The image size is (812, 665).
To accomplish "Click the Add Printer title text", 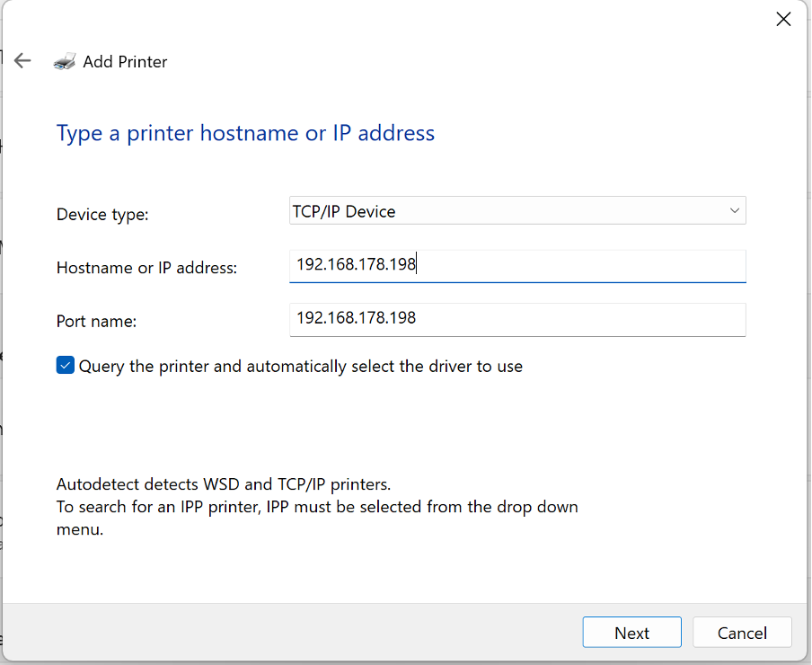I will [x=125, y=62].
